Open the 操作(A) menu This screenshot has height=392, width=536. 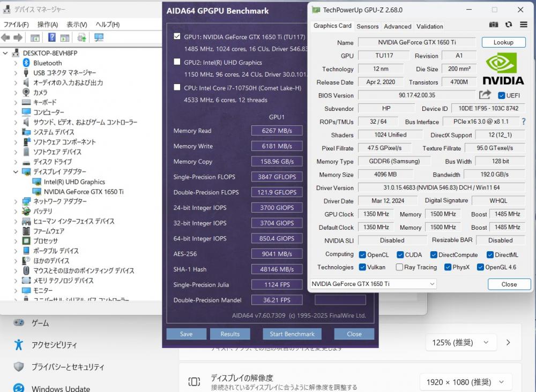click(x=48, y=25)
